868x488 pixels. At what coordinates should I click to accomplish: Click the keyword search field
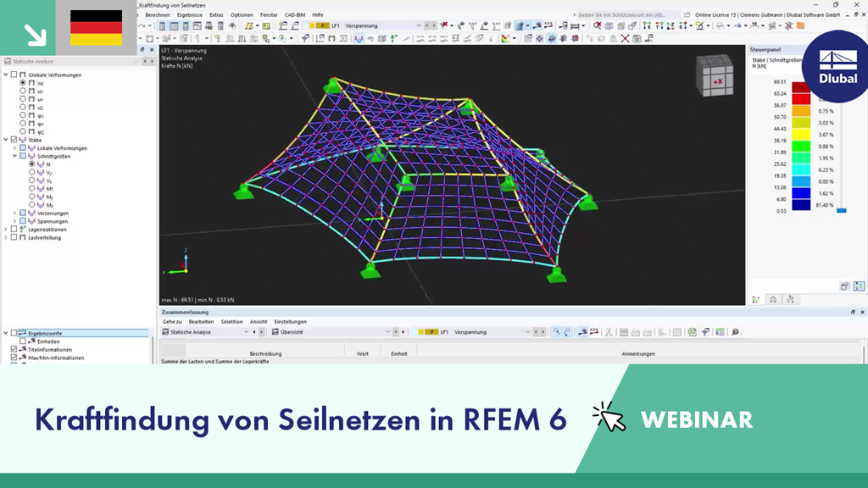click(626, 15)
